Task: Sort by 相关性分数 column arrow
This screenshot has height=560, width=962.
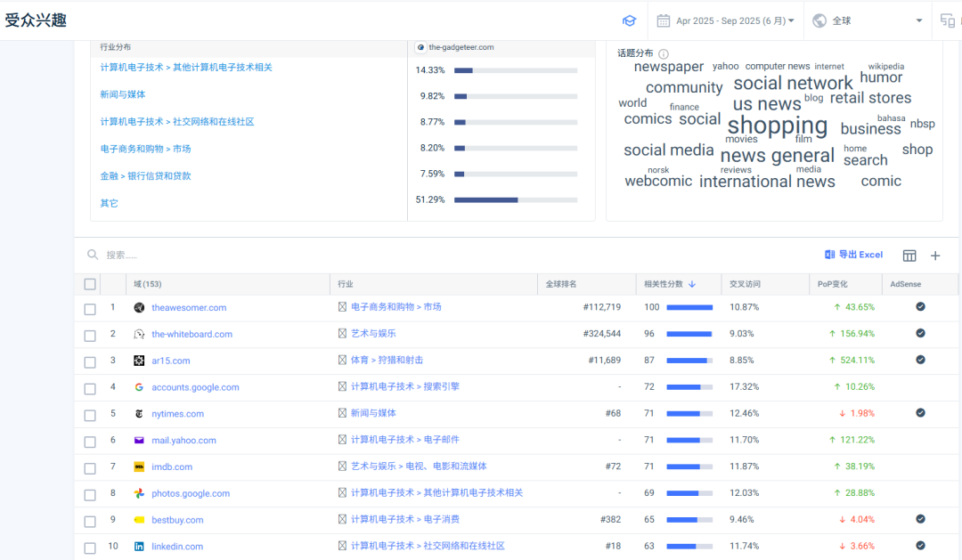Action: coord(692,284)
